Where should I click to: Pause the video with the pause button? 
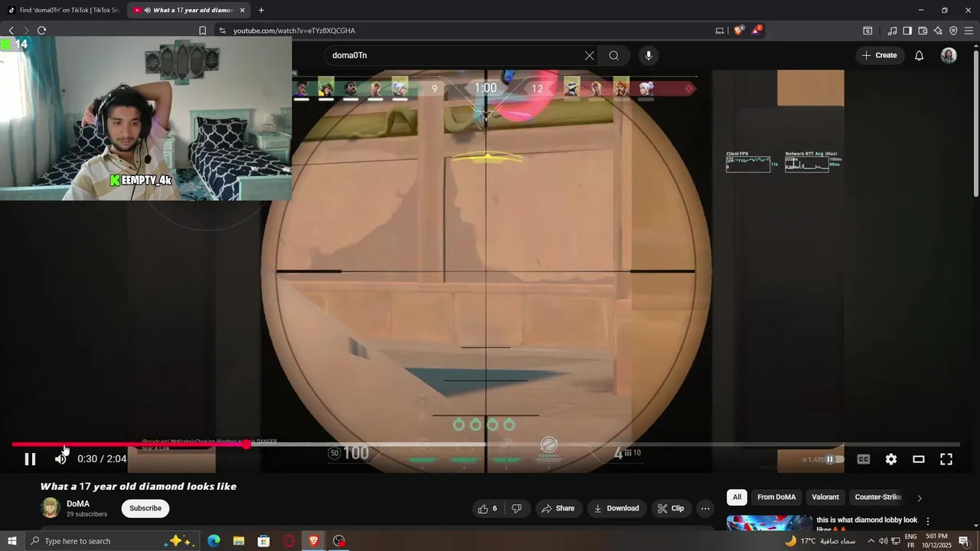click(x=30, y=459)
